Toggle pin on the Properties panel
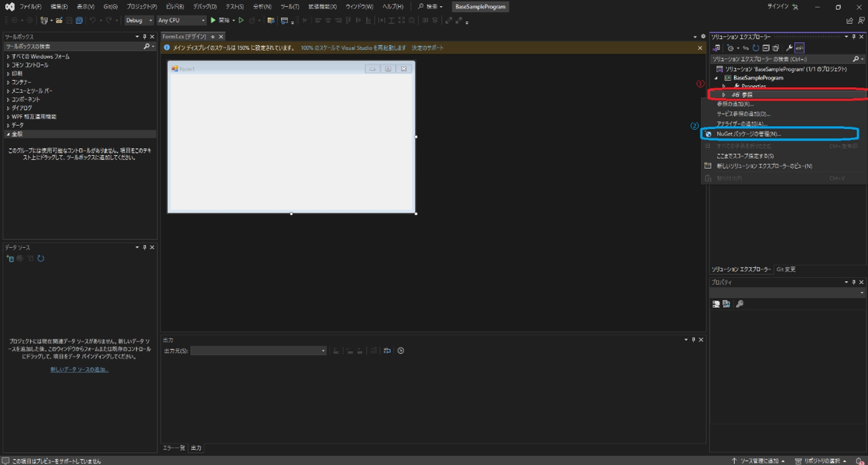868x465 pixels. point(854,282)
